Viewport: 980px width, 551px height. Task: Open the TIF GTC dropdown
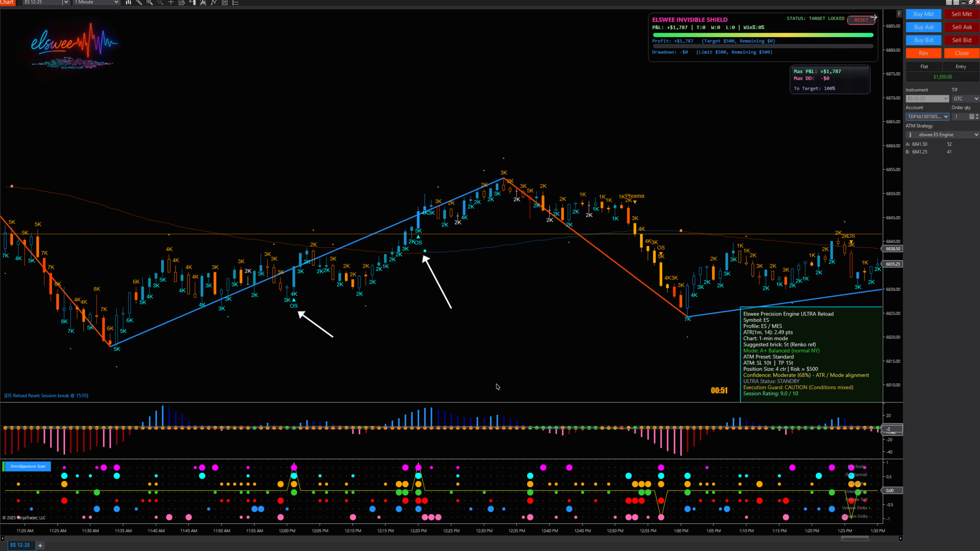[965, 99]
